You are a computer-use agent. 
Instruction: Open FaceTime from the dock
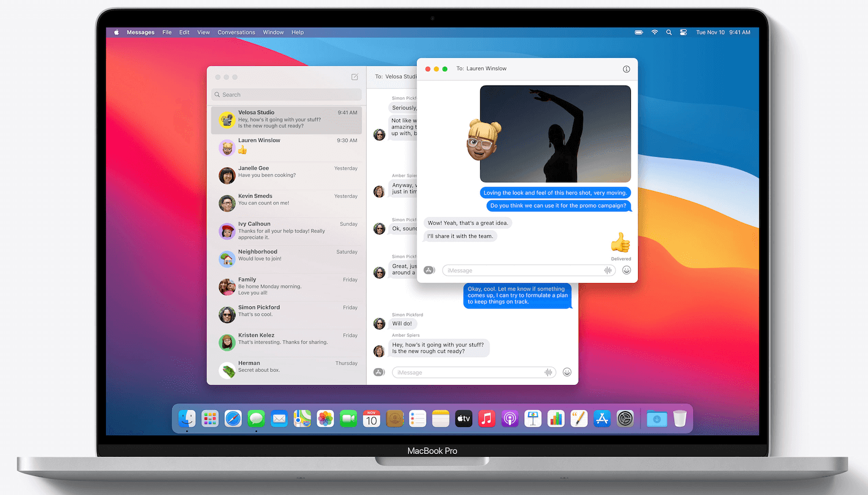348,419
